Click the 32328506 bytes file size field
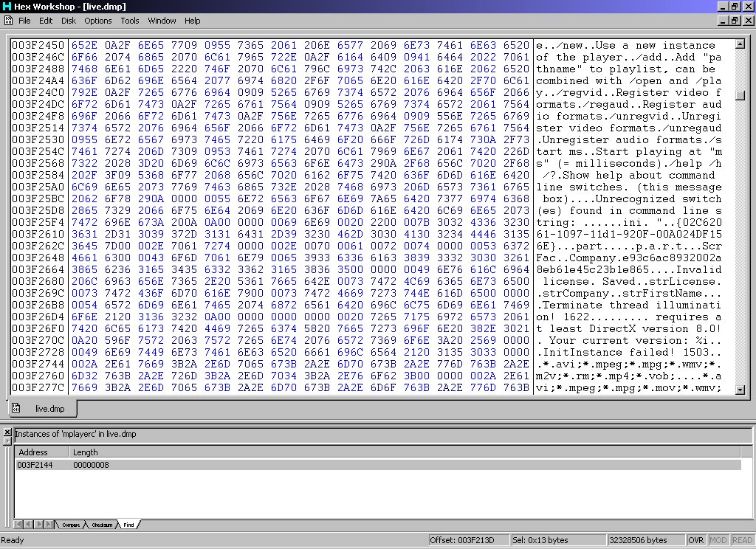This screenshot has height=549, width=756. click(645, 540)
